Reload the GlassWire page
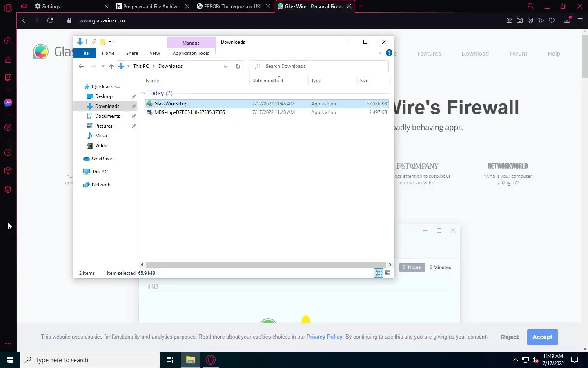This screenshot has width=588, height=368. (x=50, y=20)
